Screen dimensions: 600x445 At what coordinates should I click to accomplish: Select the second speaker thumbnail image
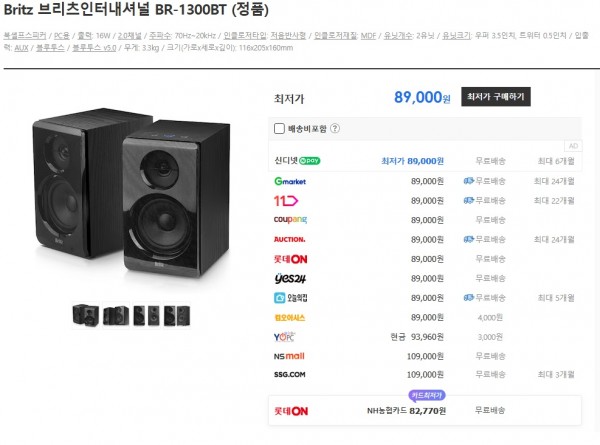point(116,315)
